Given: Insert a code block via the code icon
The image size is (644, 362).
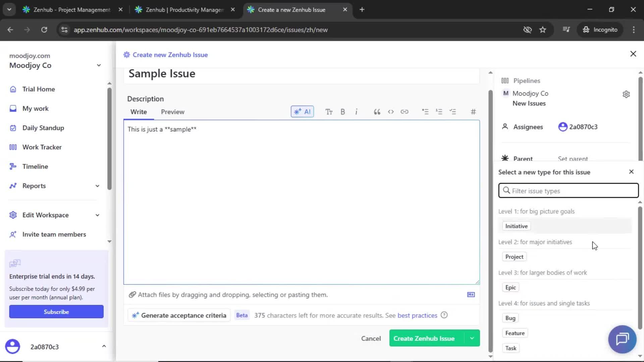Looking at the screenshot, I should point(391,111).
